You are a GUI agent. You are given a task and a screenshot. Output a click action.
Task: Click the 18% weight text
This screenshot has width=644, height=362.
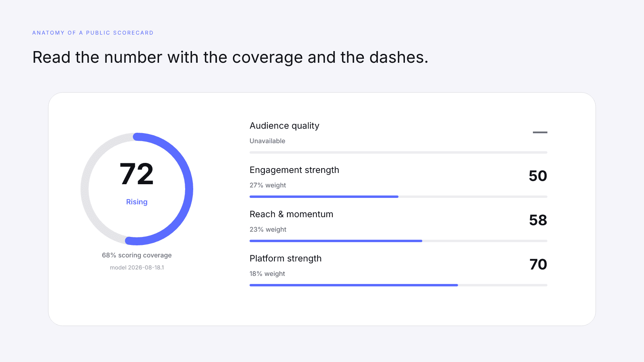[267, 274]
